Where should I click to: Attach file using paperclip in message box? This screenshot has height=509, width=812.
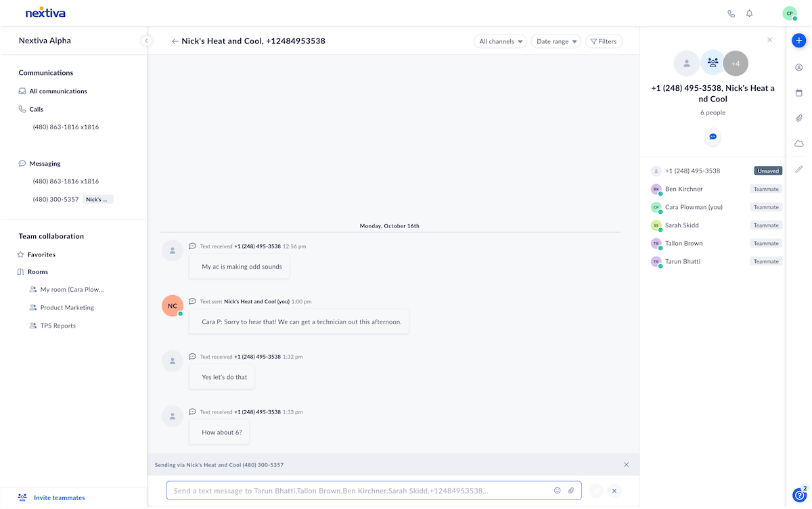[x=570, y=491]
